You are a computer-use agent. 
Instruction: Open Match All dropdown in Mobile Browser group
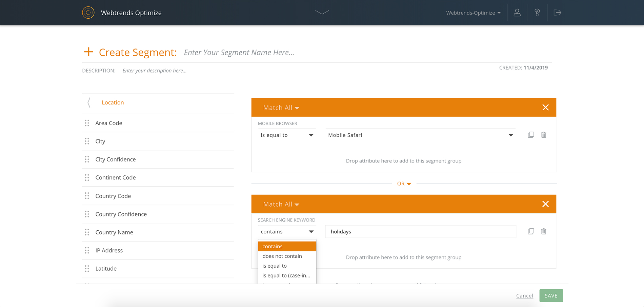pyautogui.click(x=281, y=108)
